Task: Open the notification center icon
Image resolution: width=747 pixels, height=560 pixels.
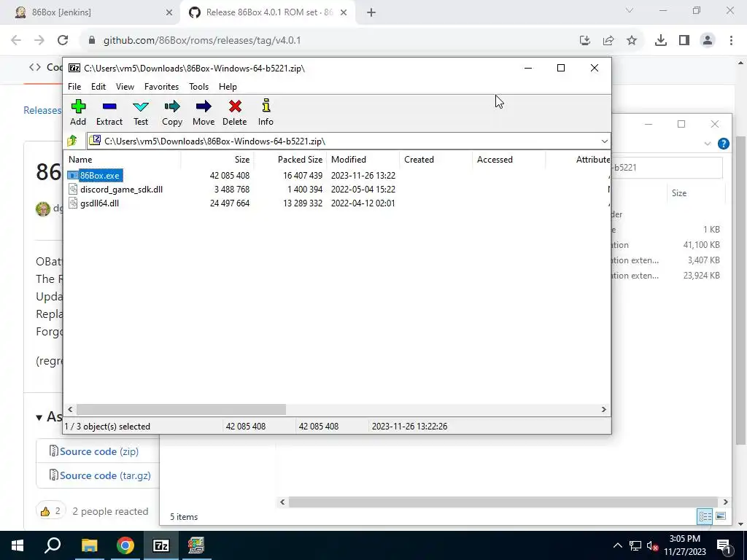Action: 724,545
